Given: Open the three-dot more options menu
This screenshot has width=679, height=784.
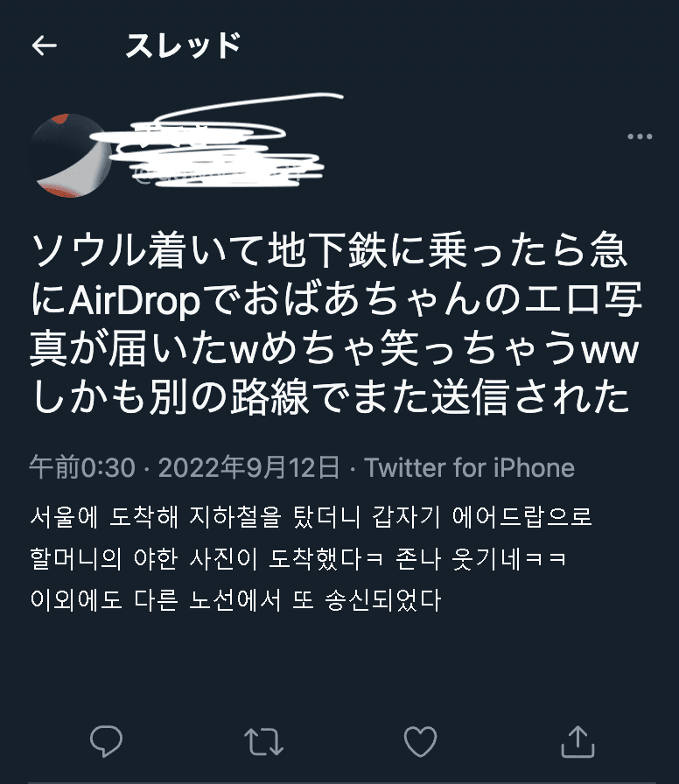Looking at the screenshot, I should 640,136.
